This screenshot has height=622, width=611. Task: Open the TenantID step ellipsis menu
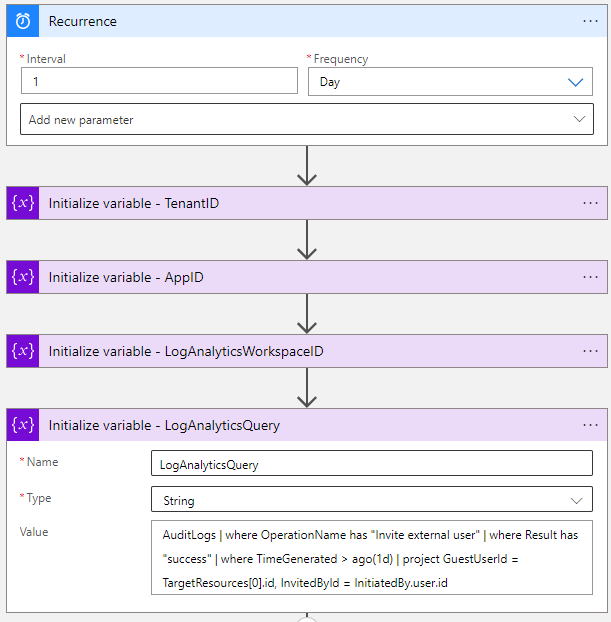coord(590,203)
